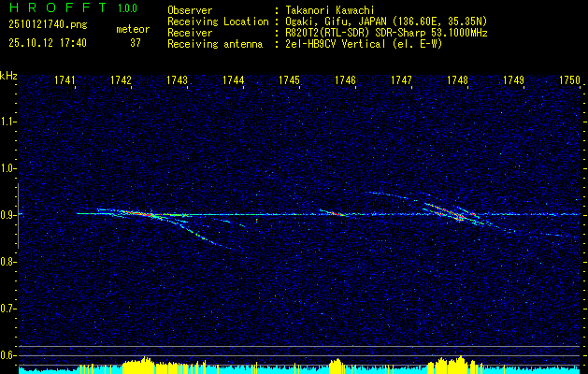Image resolution: width=588 pixels, height=374 pixels.
Task: Click the 1742 time marker
Action: click(122, 80)
